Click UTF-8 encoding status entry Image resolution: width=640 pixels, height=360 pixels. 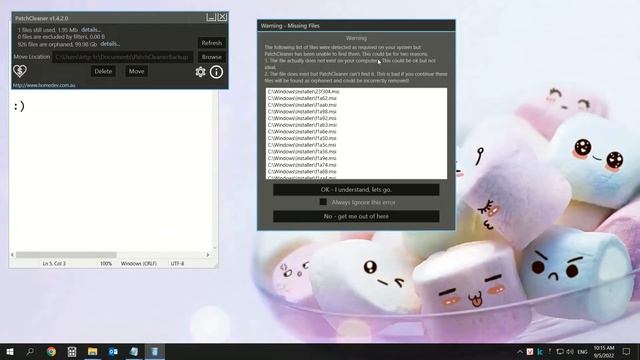177,264
